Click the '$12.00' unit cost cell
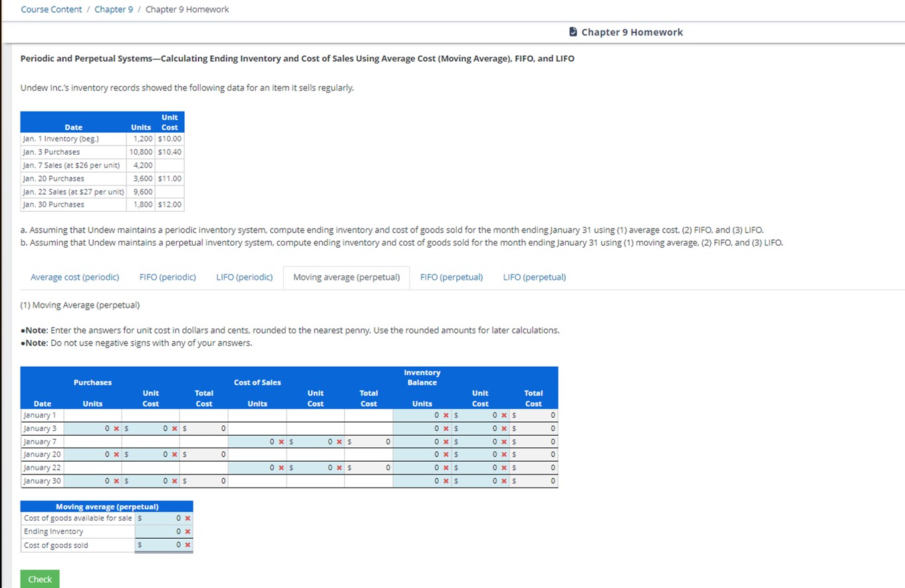Image resolution: width=905 pixels, height=588 pixels. click(x=170, y=205)
